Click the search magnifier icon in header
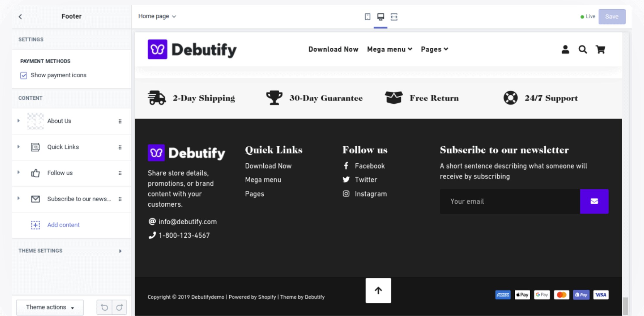The width and height of the screenshot is (644, 316). (583, 49)
